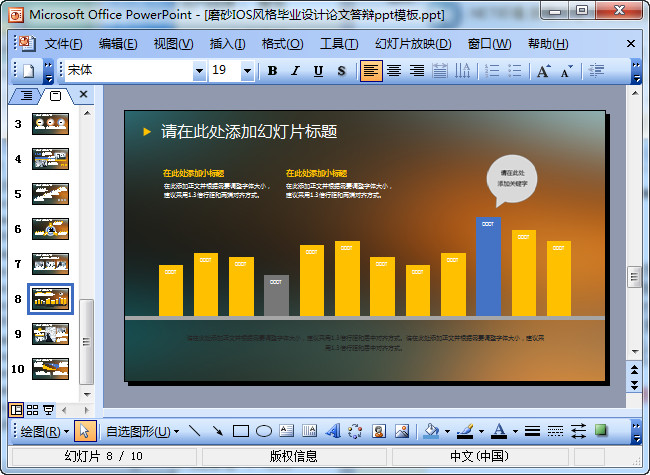Select Center alignment
The height and width of the screenshot is (475, 650).
[x=394, y=71]
